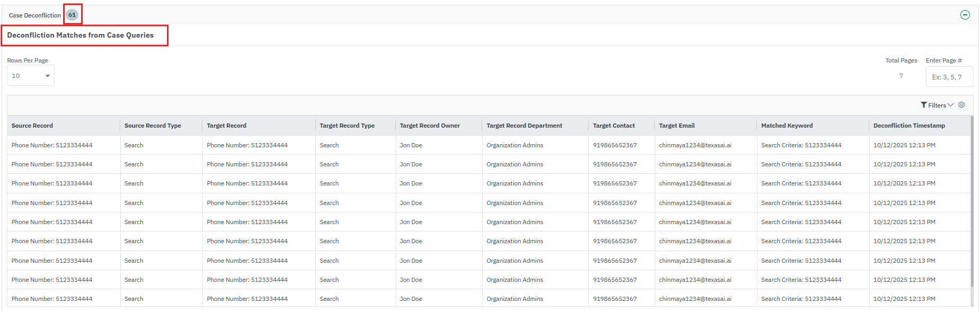Viewport: 980px width, 311px height.
Task: Click the Target Email column header
Action: tap(676, 126)
